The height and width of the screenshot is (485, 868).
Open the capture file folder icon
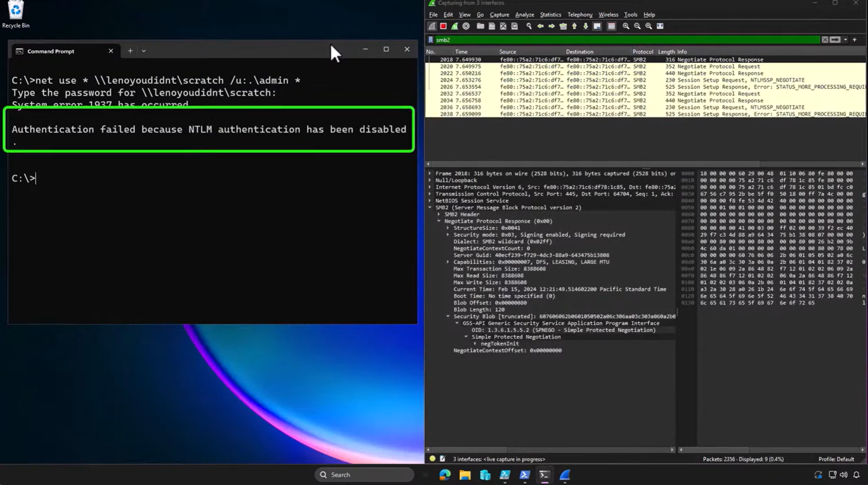pos(480,26)
